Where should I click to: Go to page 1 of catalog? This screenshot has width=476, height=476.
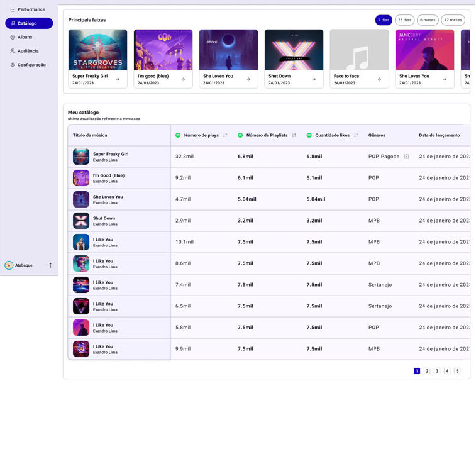click(417, 371)
